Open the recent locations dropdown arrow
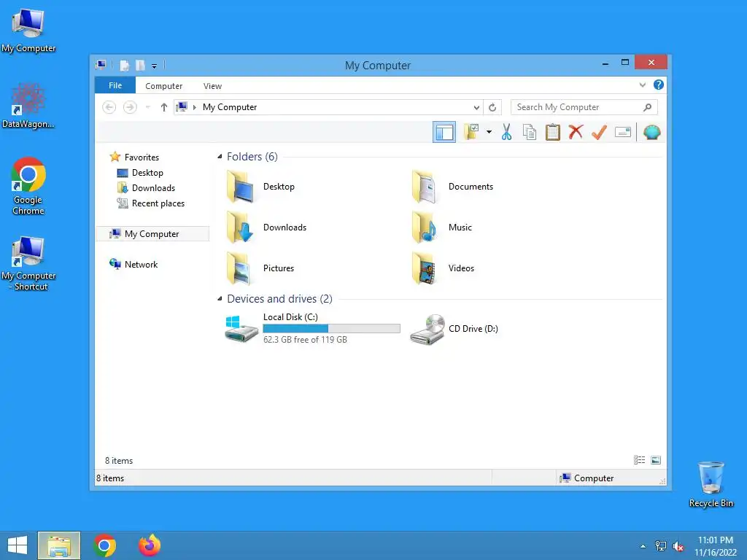The image size is (747, 560). click(147, 107)
